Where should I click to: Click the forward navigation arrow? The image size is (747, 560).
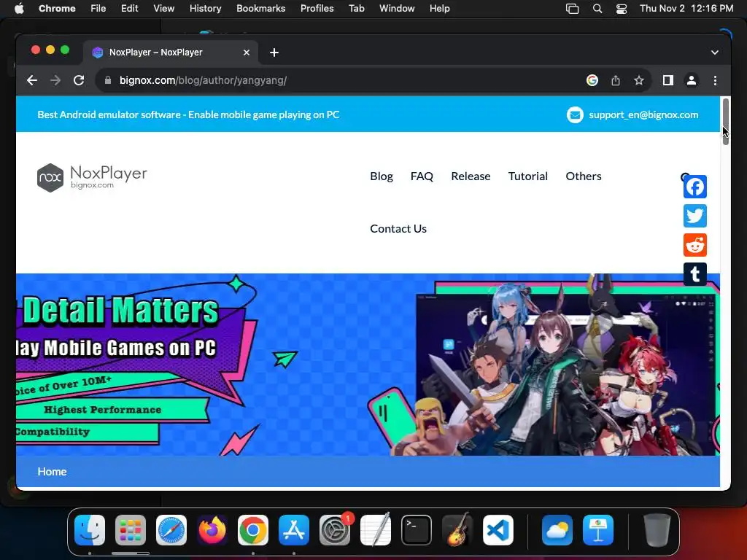(x=55, y=80)
